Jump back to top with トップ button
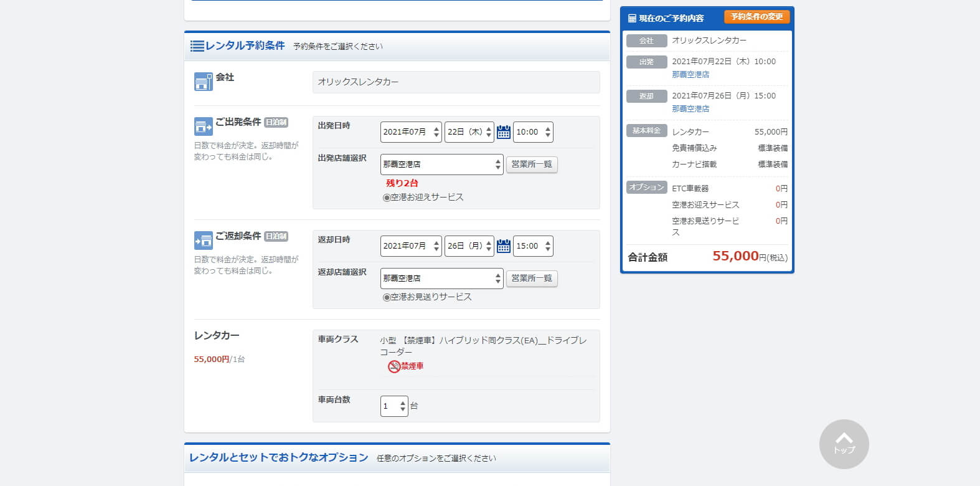 pos(844,444)
